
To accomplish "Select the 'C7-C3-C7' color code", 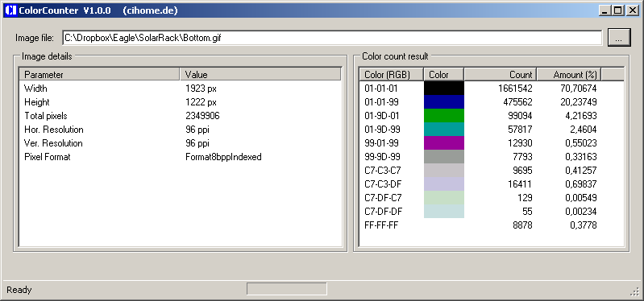I will coord(382,170).
